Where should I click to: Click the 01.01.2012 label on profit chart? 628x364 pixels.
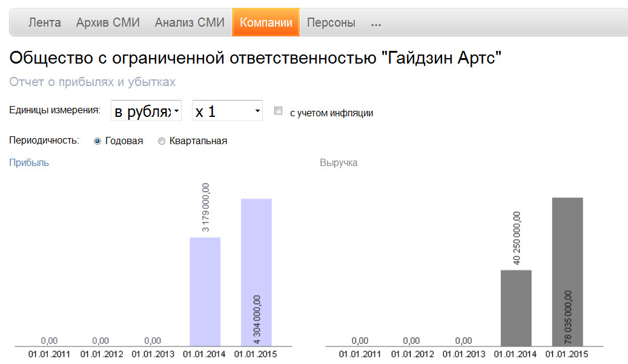tap(101, 354)
